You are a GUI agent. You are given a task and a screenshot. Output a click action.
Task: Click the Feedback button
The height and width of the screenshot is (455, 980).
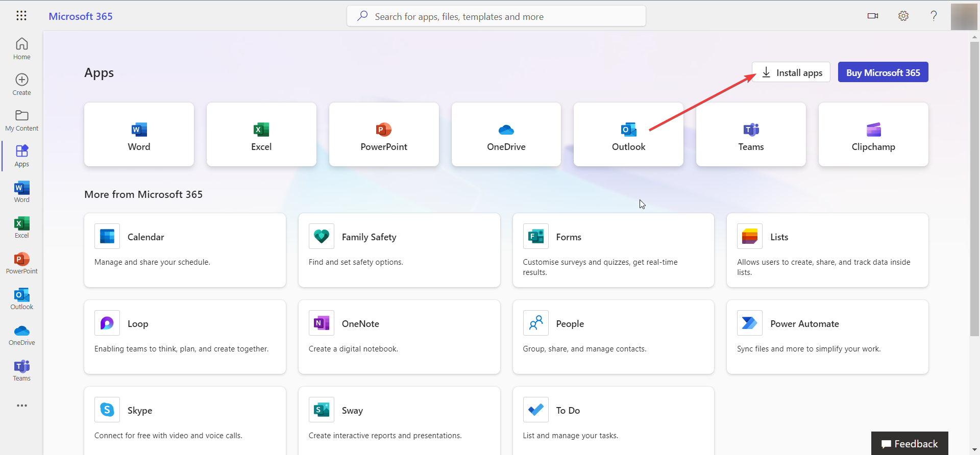[x=910, y=443]
